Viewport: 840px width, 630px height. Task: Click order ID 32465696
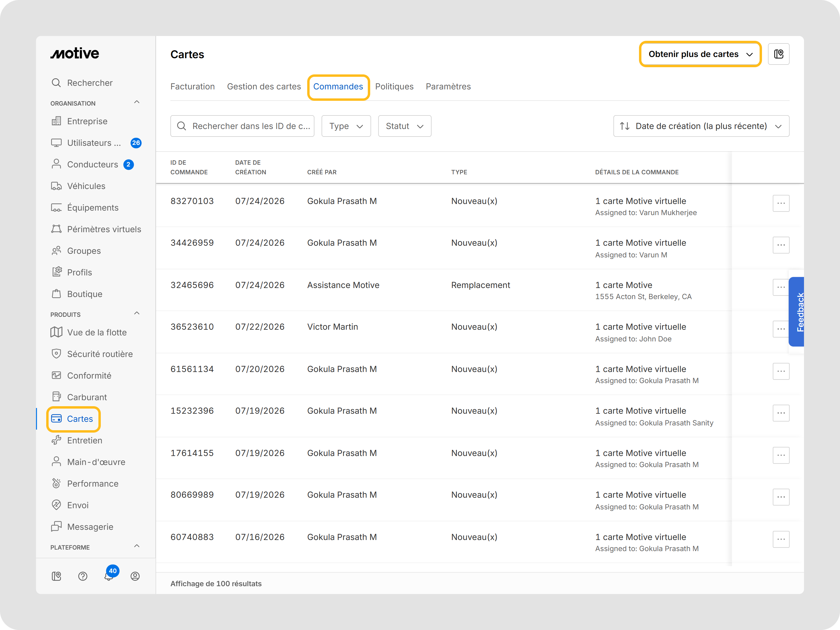[x=192, y=285]
